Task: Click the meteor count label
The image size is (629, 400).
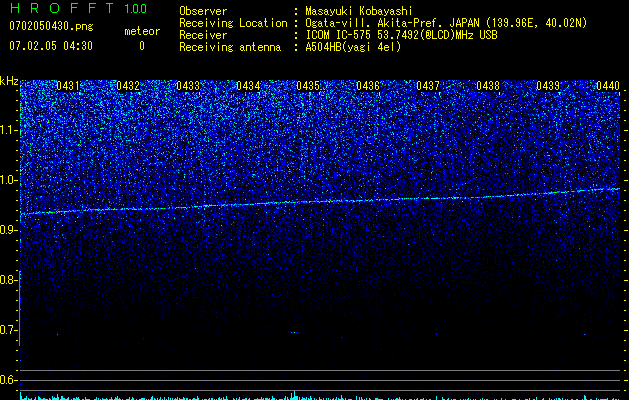Action: point(142,31)
